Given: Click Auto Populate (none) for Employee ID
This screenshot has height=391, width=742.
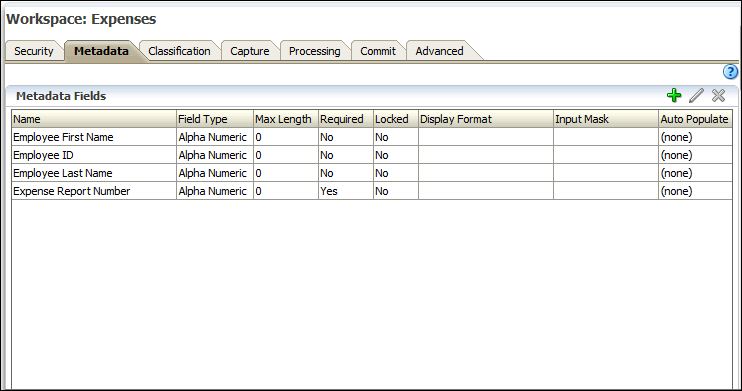Looking at the screenshot, I should (676, 155).
